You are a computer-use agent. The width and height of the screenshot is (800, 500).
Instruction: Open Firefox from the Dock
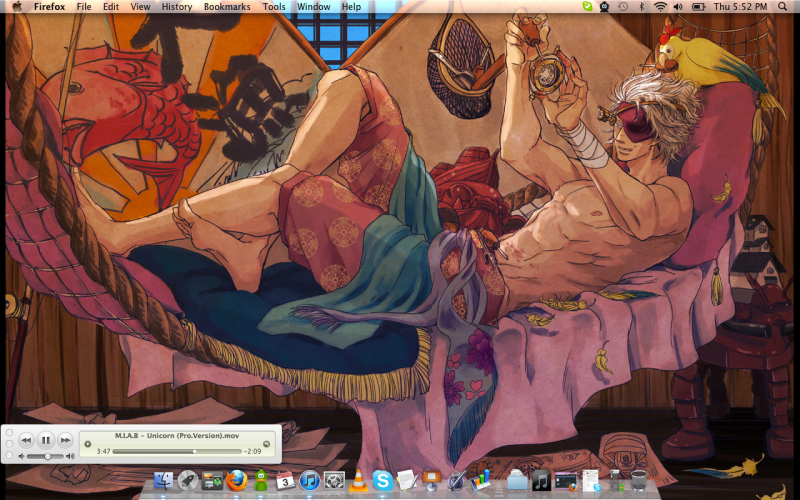pyautogui.click(x=237, y=481)
